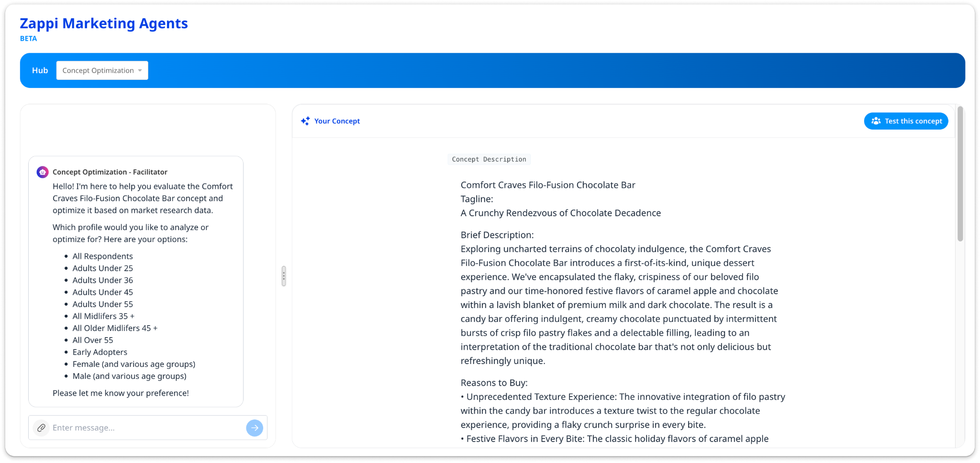This screenshot has width=980, height=463.
Task: Click the All Over 55 list item
Action: [93, 340]
